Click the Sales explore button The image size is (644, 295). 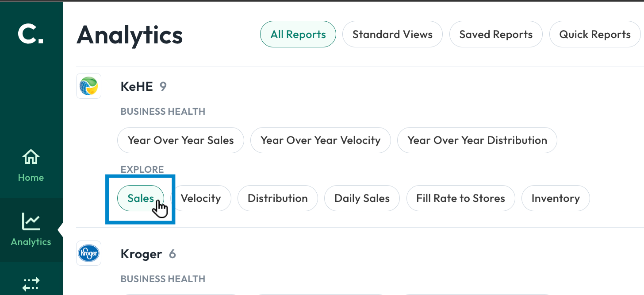[x=141, y=198]
